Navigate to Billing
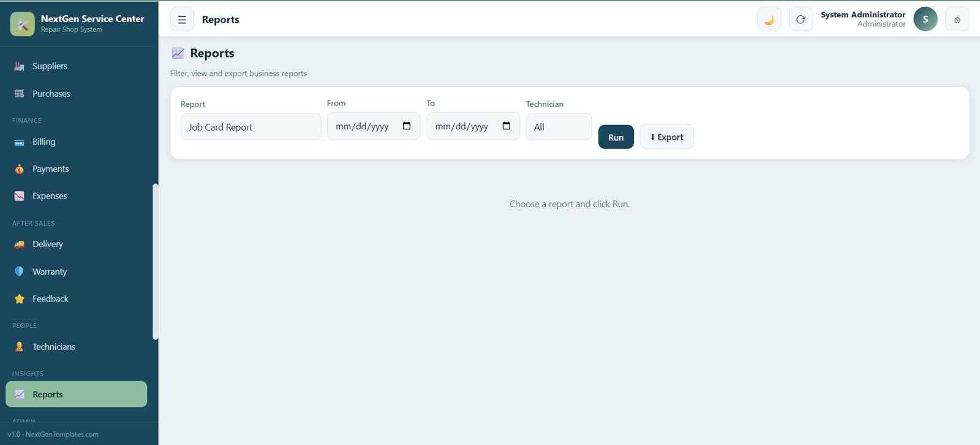The image size is (980, 445). click(x=77, y=142)
